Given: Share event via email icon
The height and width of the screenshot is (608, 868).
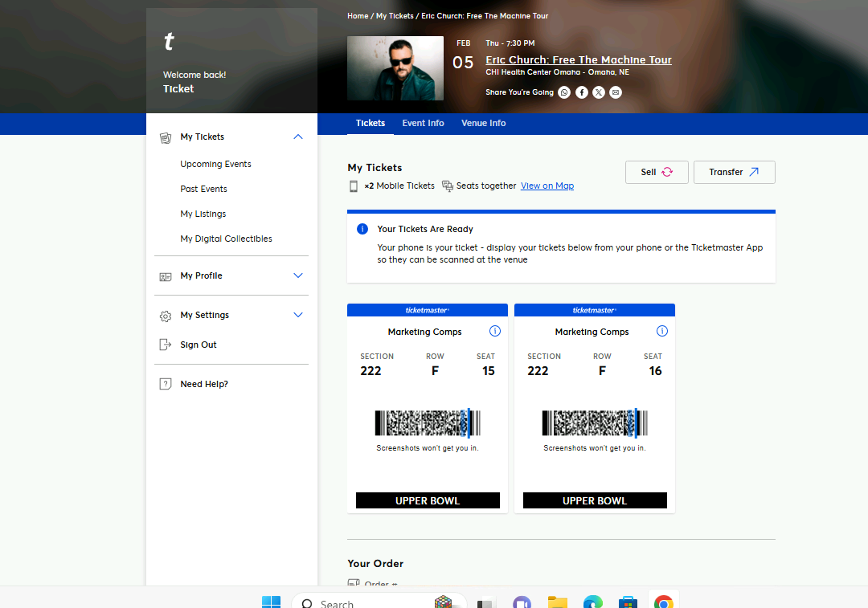Looking at the screenshot, I should pyautogui.click(x=616, y=92).
